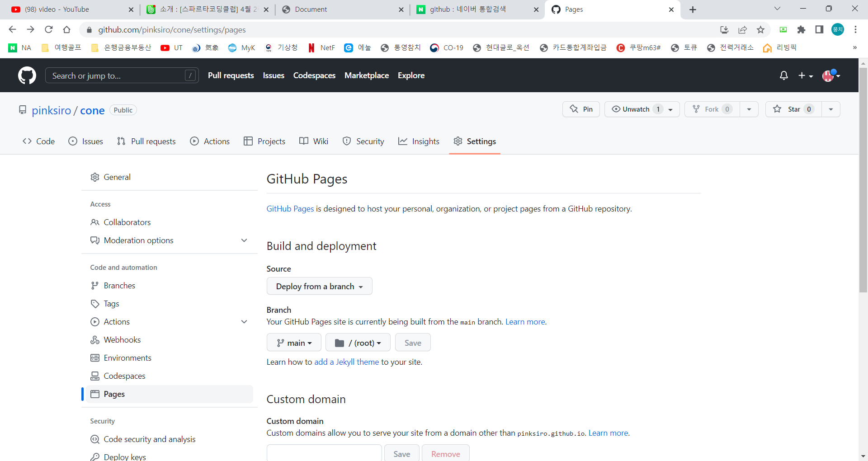Open Code security and analysis settings
The width and height of the screenshot is (868, 461).
(x=170, y=439)
